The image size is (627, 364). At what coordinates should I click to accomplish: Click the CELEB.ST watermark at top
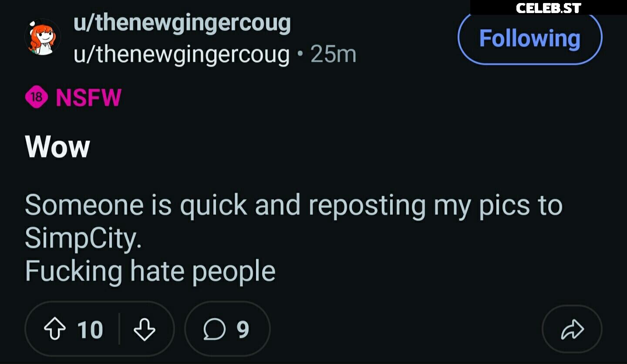tap(548, 8)
